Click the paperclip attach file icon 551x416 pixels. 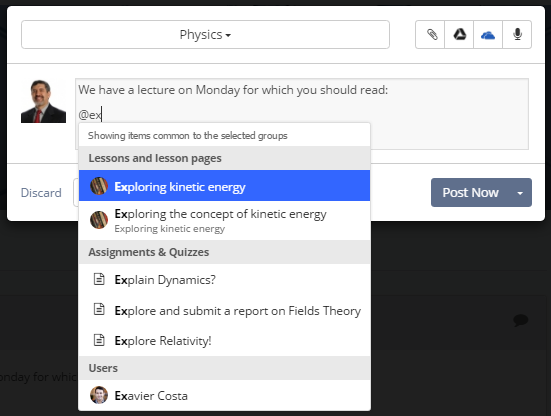coord(430,34)
